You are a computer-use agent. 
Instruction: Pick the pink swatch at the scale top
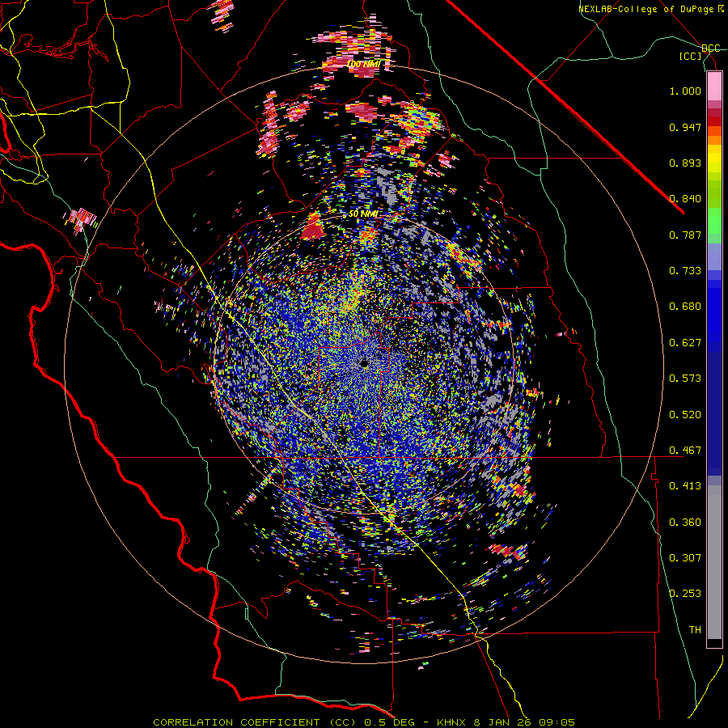[x=714, y=86]
